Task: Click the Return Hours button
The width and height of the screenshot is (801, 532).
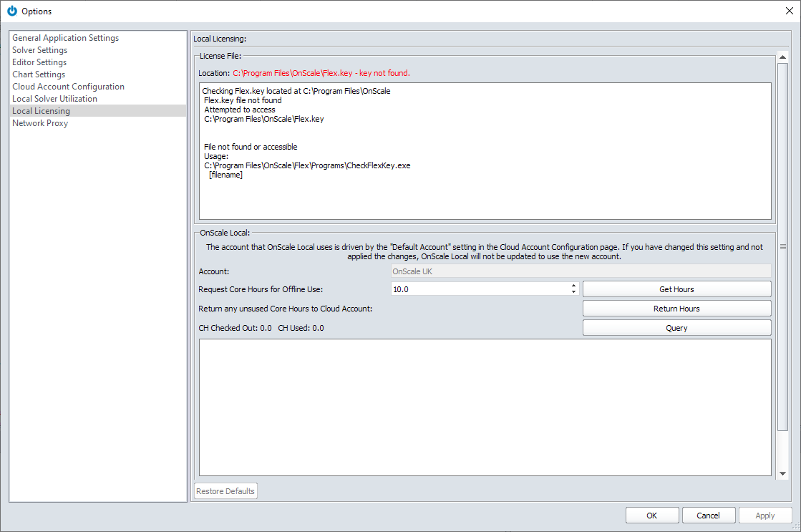Action: (677, 309)
